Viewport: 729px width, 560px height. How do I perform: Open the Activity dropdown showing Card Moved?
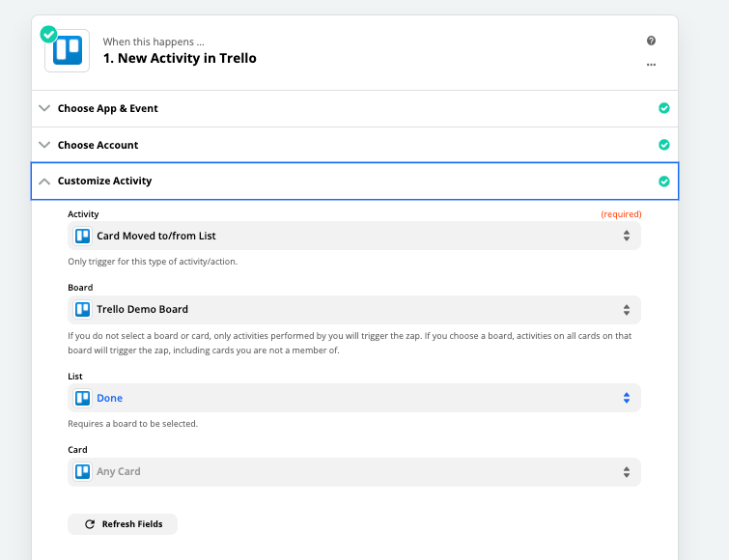coord(355,236)
